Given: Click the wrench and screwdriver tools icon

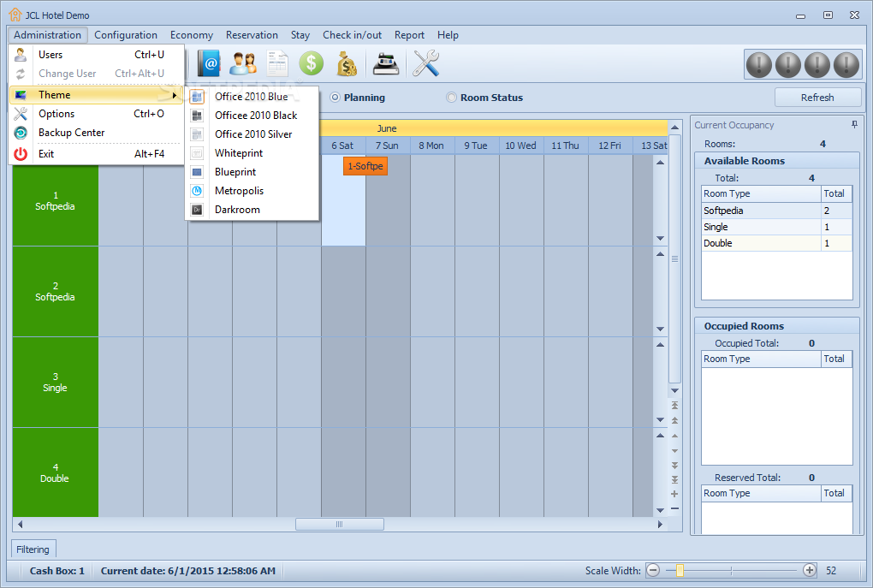Looking at the screenshot, I should pos(426,63).
